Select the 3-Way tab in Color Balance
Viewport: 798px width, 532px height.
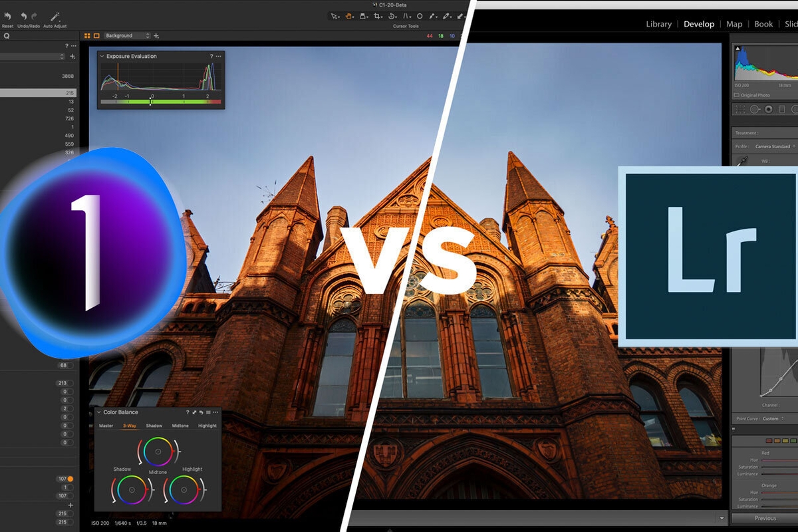tap(130, 426)
